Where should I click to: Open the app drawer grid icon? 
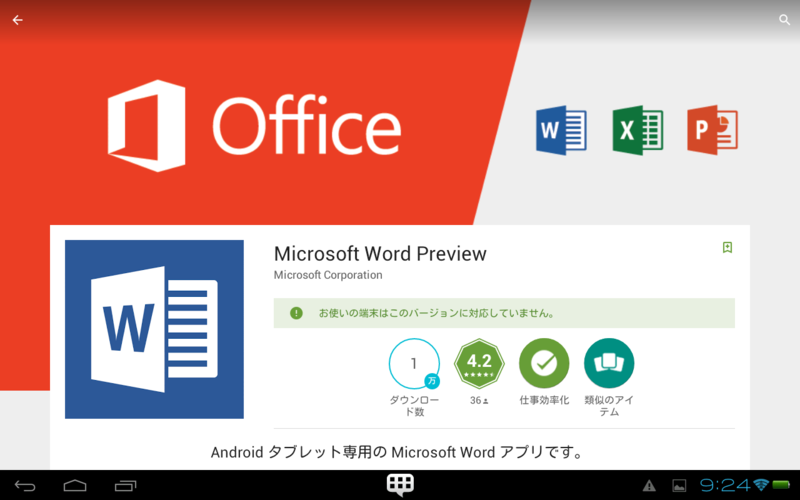point(400,485)
